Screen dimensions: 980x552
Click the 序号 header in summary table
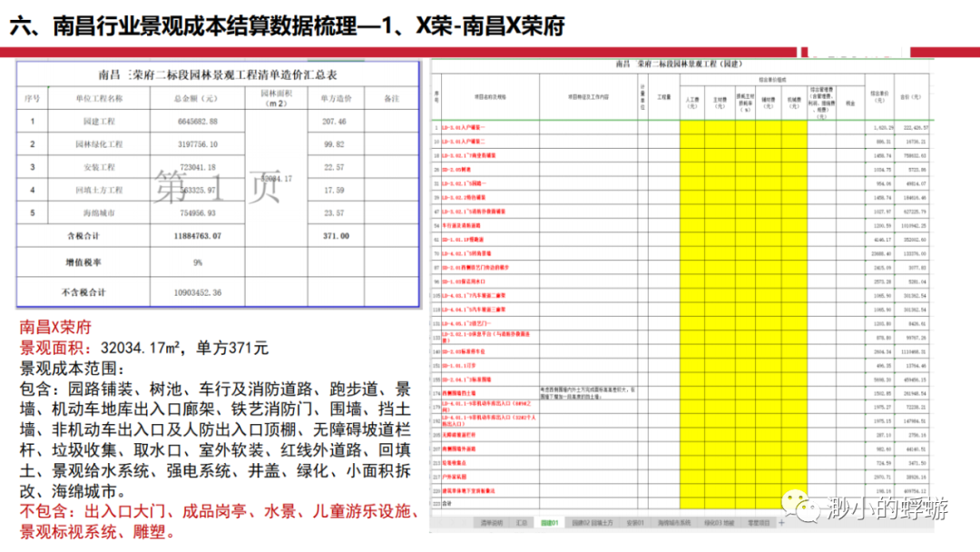click(33, 98)
